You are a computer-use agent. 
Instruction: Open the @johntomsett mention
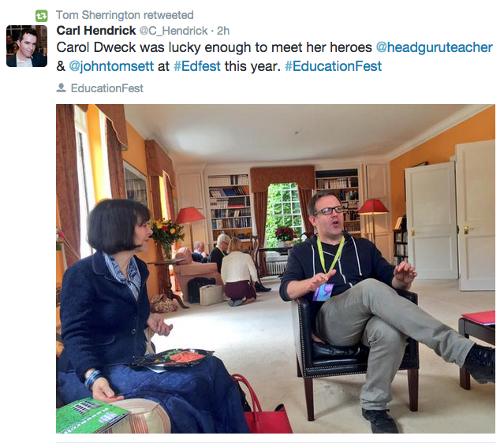[111, 66]
